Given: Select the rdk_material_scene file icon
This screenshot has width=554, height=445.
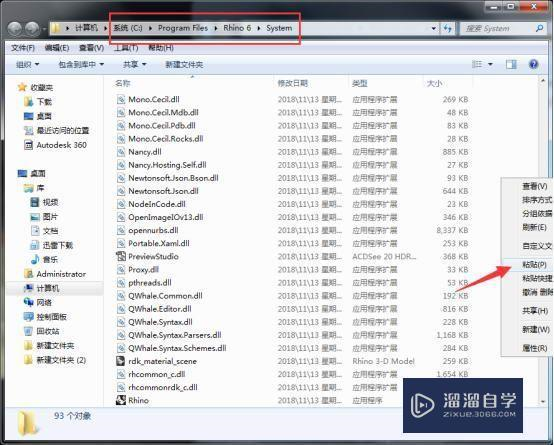Looking at the screenshot, I should (x=121, y=361).
